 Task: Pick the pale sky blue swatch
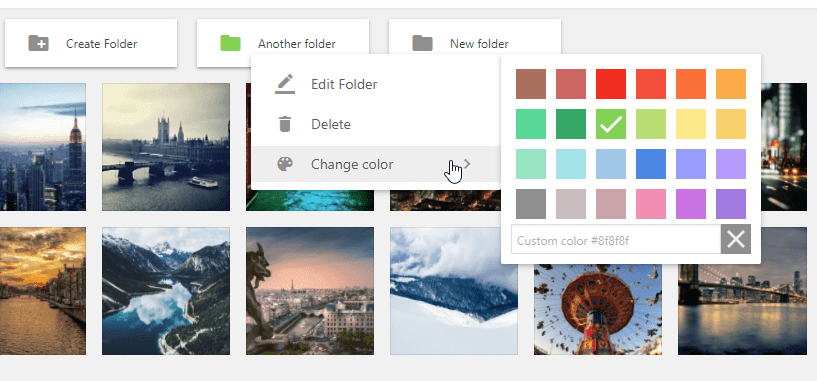pos(611,164)
